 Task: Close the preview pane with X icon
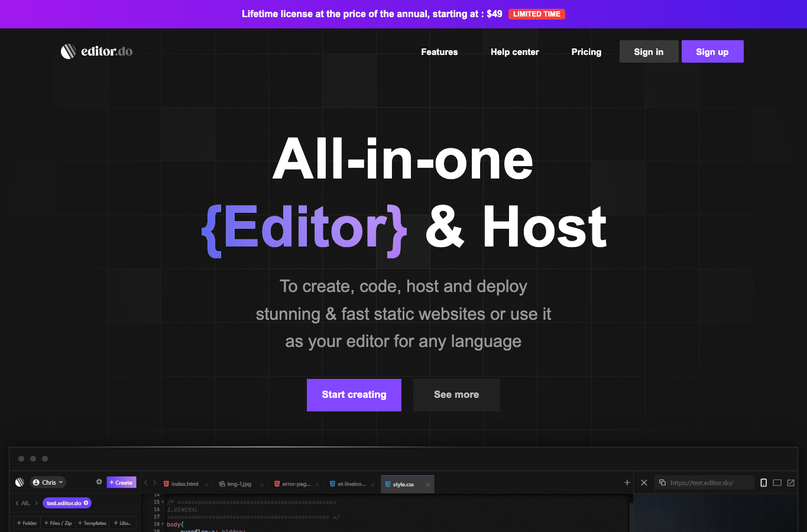(644, 482)
